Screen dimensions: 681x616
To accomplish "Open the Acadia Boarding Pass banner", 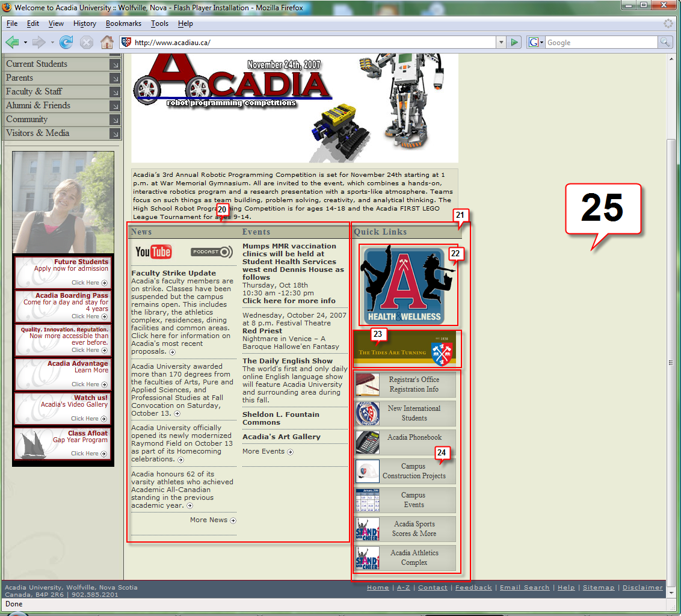I will click(63, 306).
